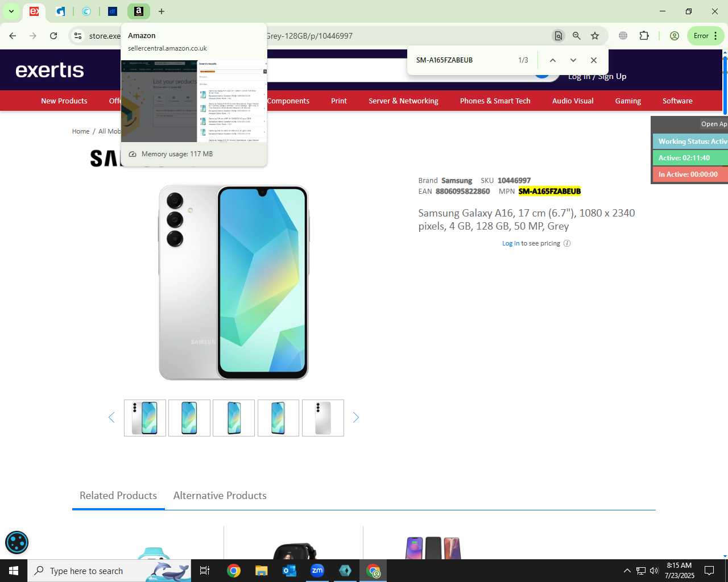728x582 pixels.
Task: Show next thumbnails with right arrow
Action: tap(356, 418)
